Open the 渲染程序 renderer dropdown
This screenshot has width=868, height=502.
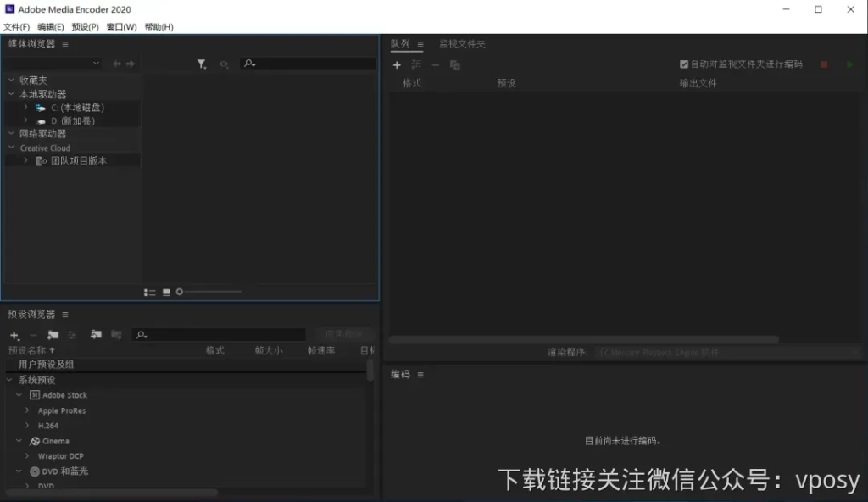(x=727, y=353)
